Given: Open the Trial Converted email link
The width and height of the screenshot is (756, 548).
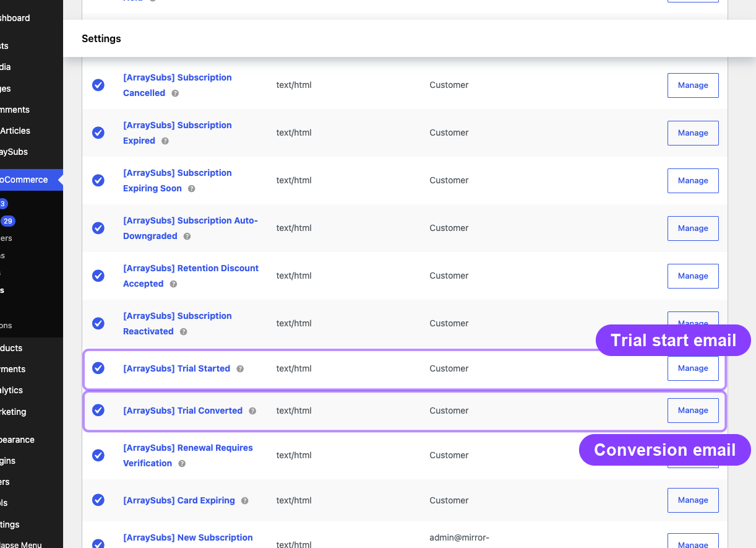Looking at the screenshot, I should (x=183, y=411).
